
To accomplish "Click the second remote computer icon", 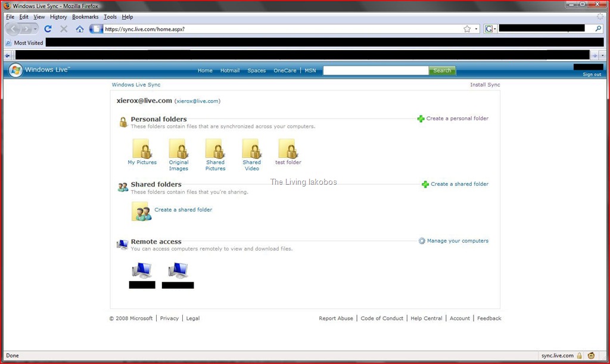I will [x=178, y=270].
